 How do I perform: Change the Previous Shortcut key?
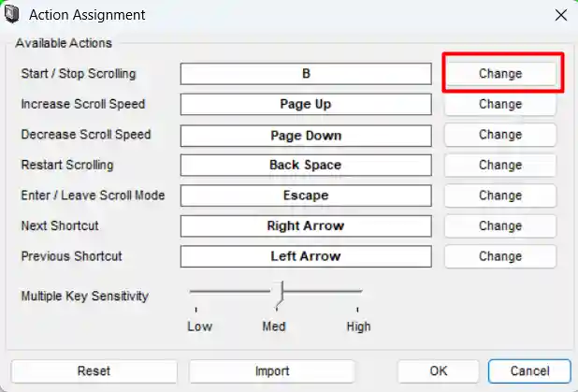click(500, 256)
